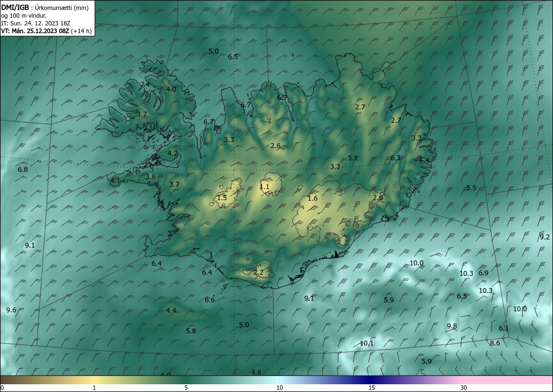Click the 7.4 value in the Westfjords
Screen dimensions: 553x392
coord(144,84)
